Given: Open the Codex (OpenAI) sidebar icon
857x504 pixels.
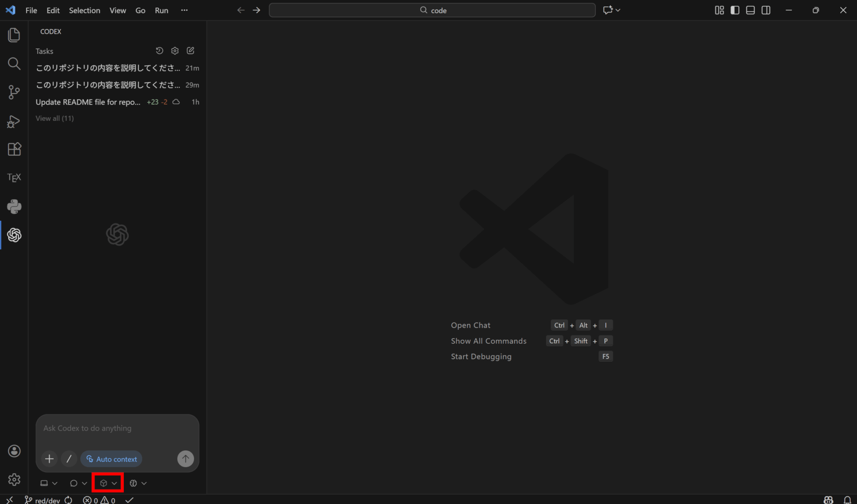Looking at the screenshot, I should [14, 235].
